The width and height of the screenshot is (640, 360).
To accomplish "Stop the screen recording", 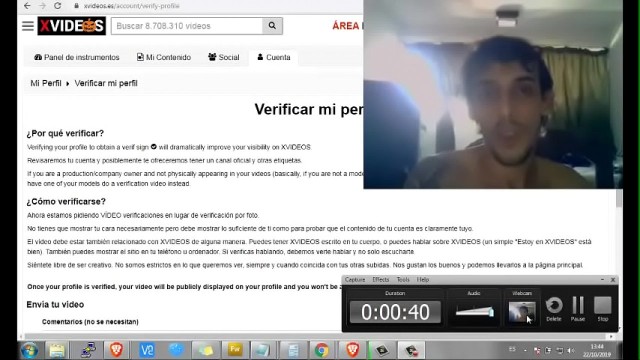I will pyautogui.click(x=602, y=309).
